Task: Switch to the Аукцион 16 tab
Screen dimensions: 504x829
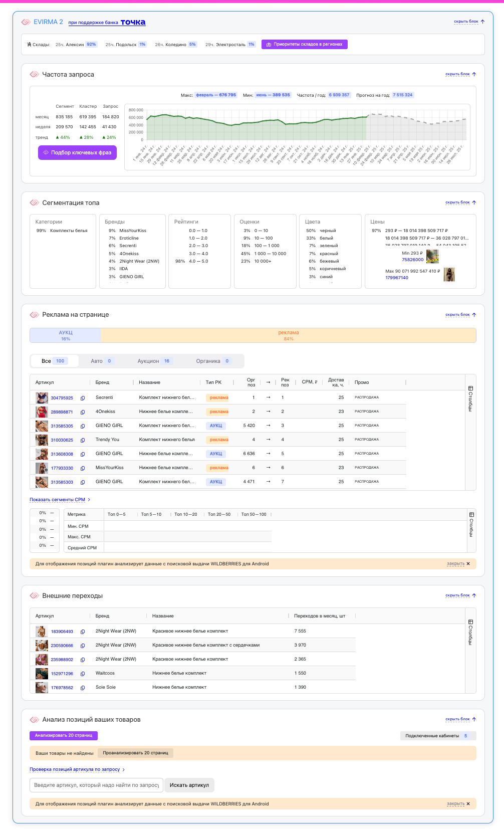Action: [154, 361]
